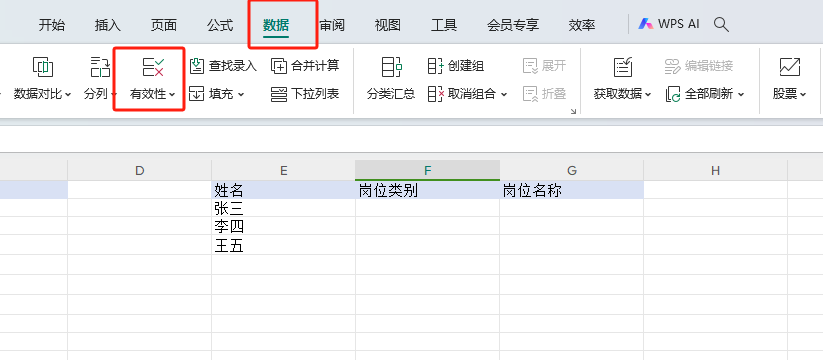
Task: Expand the 获取数据 dropdown arrow
Action: (x=648, y=95)
